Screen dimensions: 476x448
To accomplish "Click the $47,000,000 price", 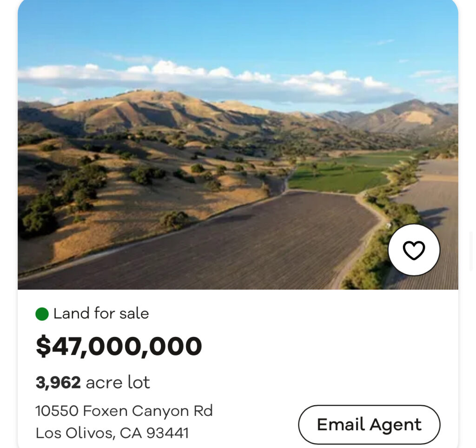I will 119,347.
